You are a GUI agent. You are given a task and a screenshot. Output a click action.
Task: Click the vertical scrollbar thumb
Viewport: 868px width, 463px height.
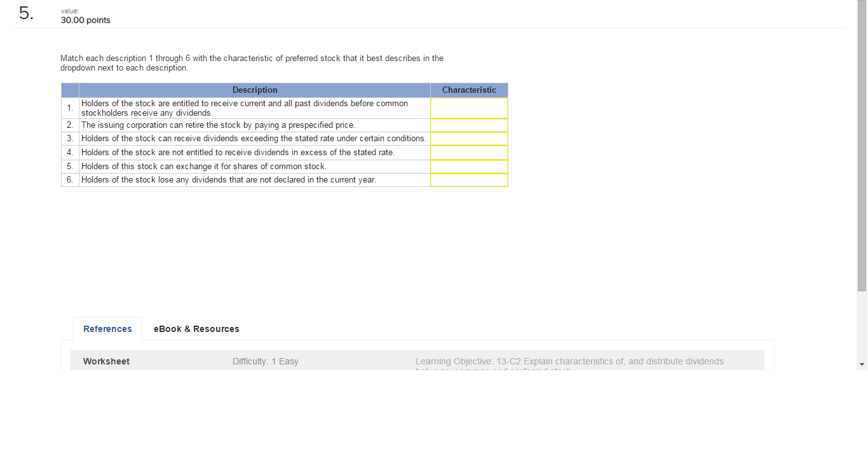(x=862, y=146)
